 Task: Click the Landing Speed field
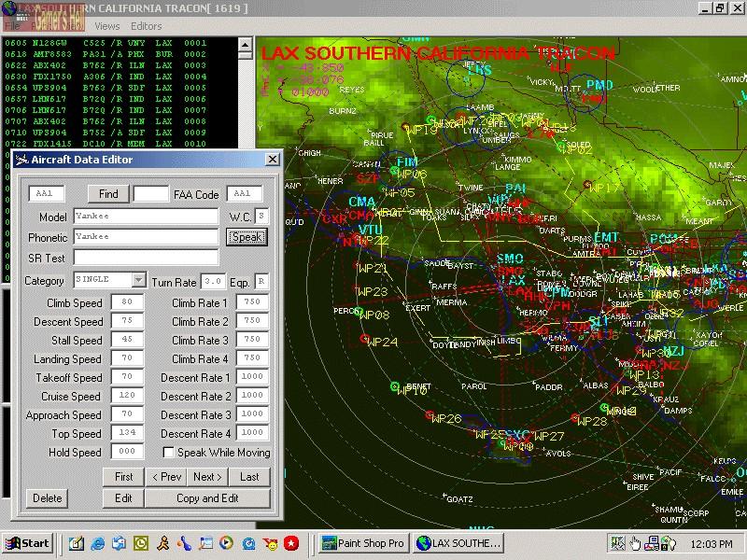[x=127, y=357]
